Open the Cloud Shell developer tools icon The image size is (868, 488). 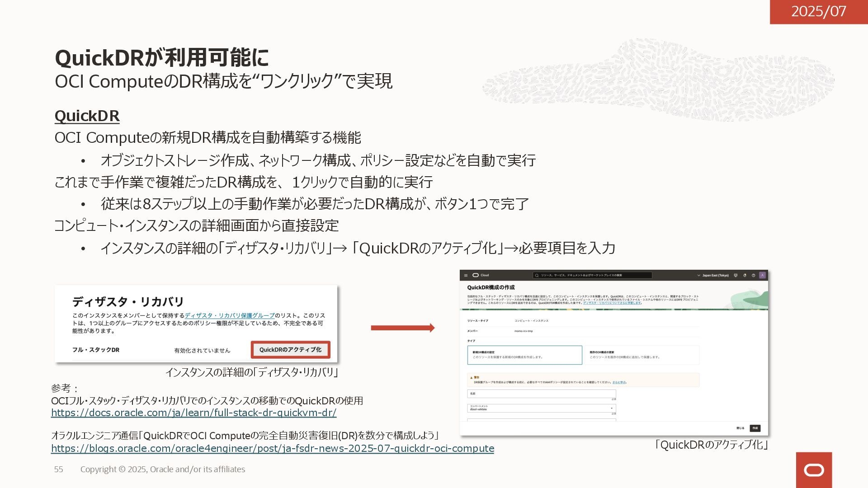[x=736, y=275]
